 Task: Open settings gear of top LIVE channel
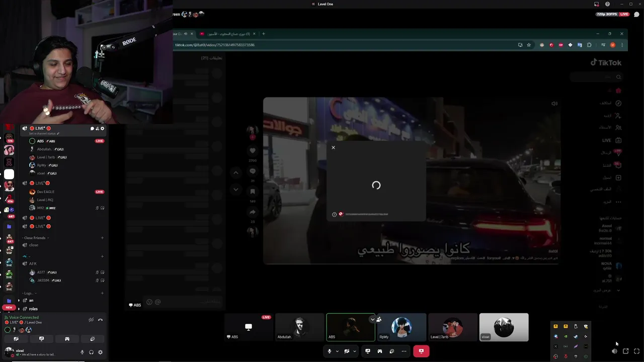click(x=103, y=129)
